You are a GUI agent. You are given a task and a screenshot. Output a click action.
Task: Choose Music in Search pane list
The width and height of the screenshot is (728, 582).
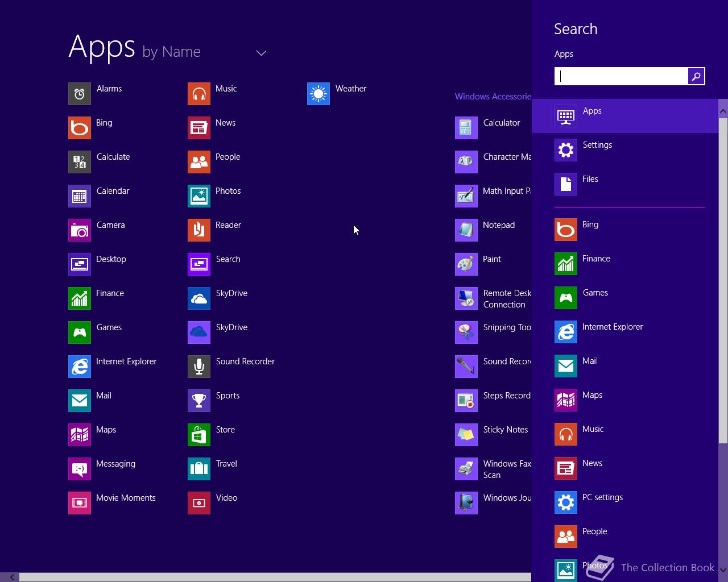[x=625, y=434]
